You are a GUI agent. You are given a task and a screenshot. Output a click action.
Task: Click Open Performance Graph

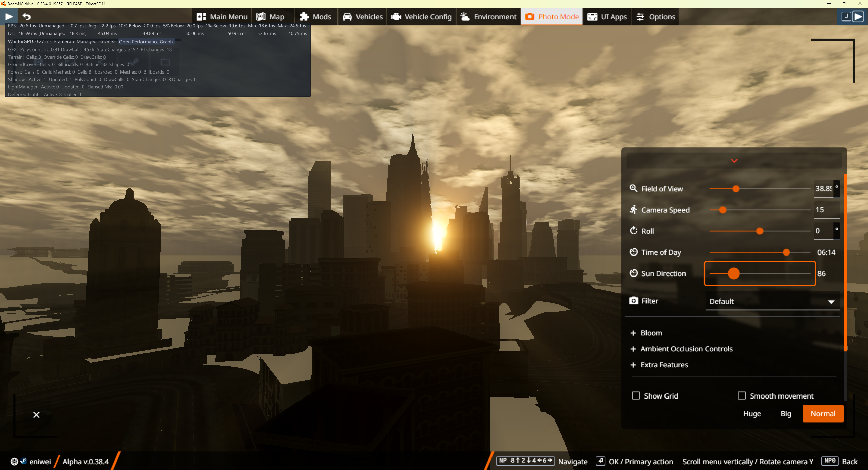146,42
